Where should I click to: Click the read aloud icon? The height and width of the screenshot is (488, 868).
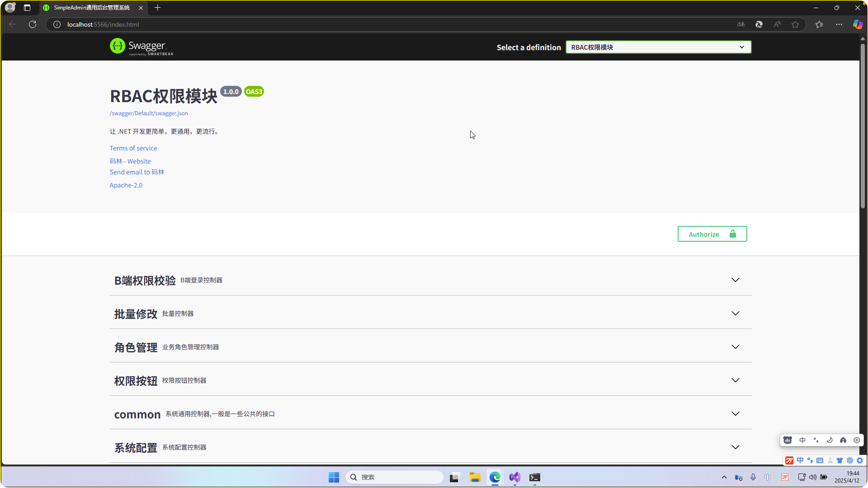coord(777,24)
